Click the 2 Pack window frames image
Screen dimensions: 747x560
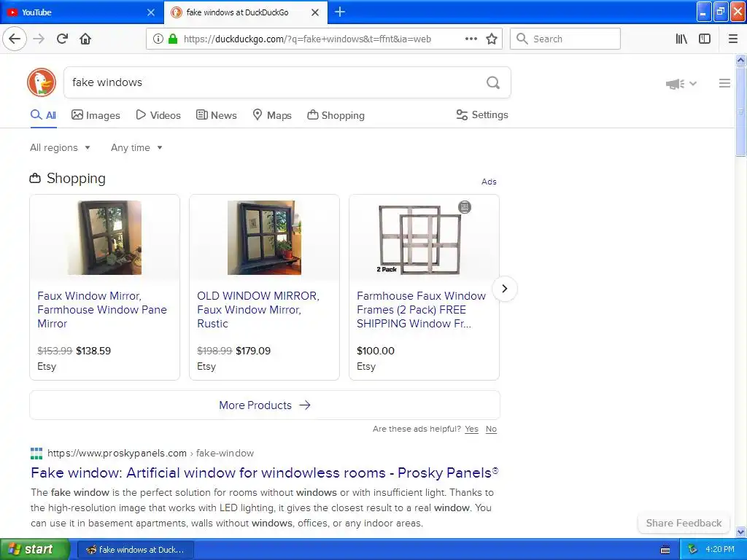click(419, 239)
